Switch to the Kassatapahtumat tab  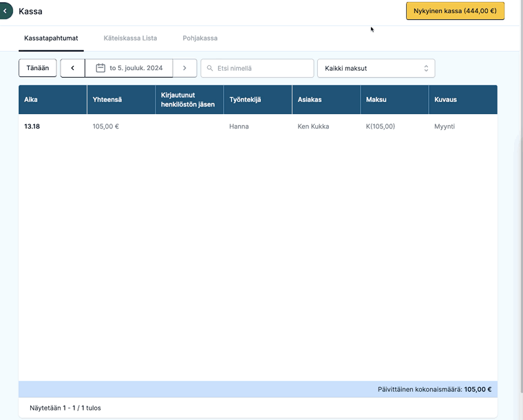pos(51,38)
